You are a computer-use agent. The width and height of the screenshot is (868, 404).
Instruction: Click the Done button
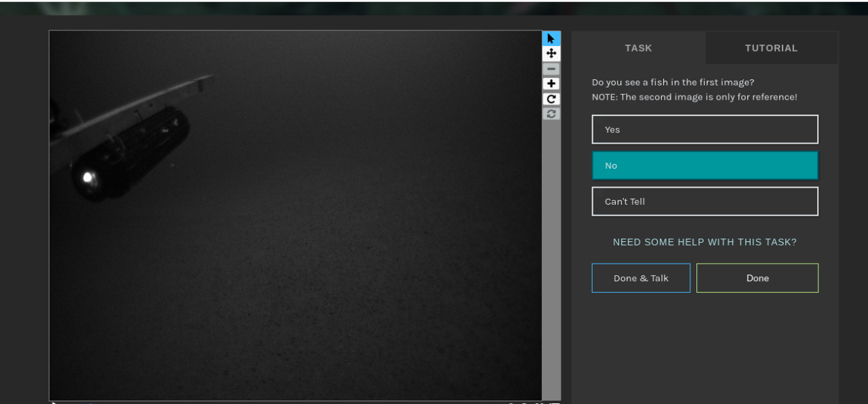(757, 278)
